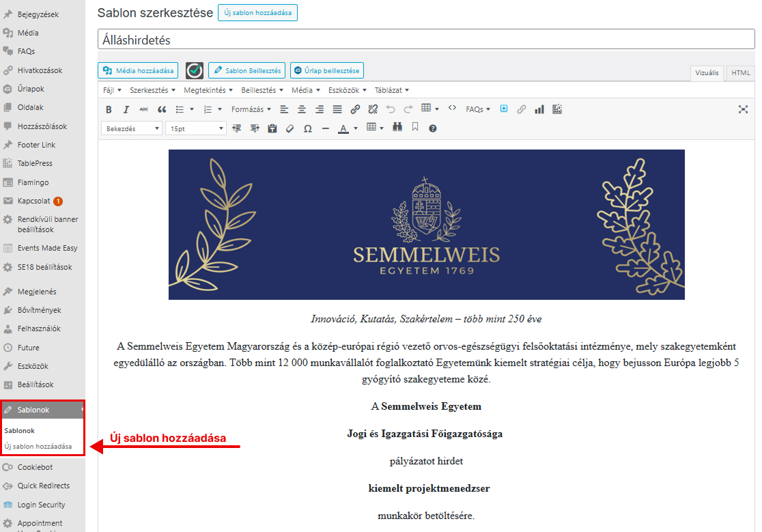Open keyboard shortcuts help icon
This screenshot has height=532, width=762.
pyautogui.click(x=432, y=128)
